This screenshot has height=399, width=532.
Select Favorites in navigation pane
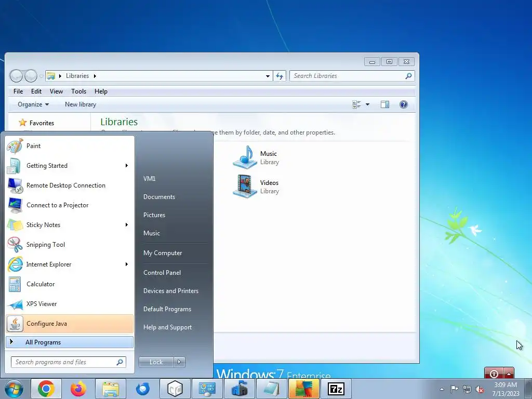(42, 123)
